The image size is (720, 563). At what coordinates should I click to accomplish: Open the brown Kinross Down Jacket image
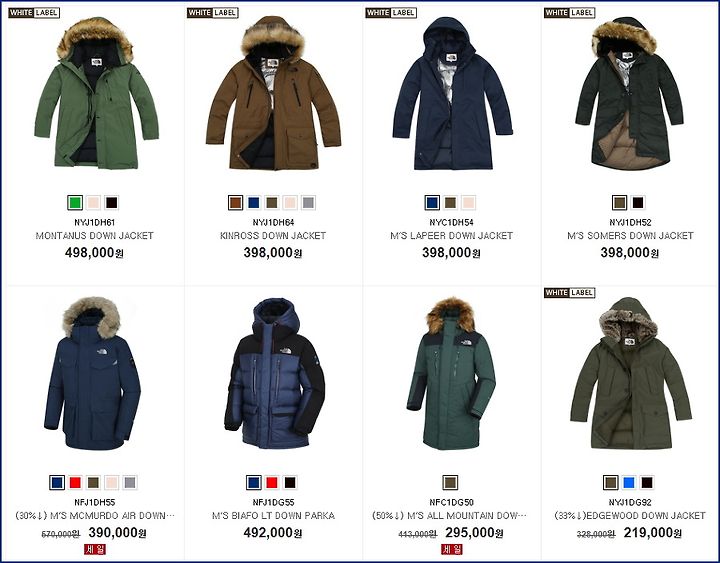(x=273, y=93)
